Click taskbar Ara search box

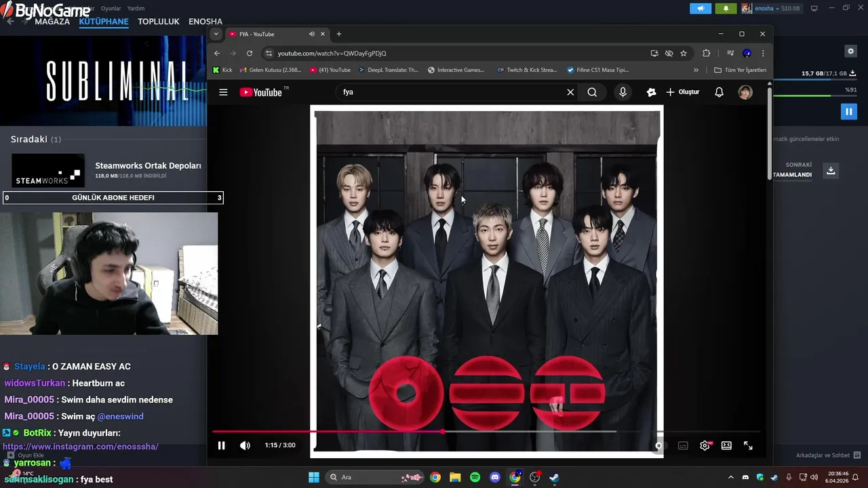tap(375, 477)
